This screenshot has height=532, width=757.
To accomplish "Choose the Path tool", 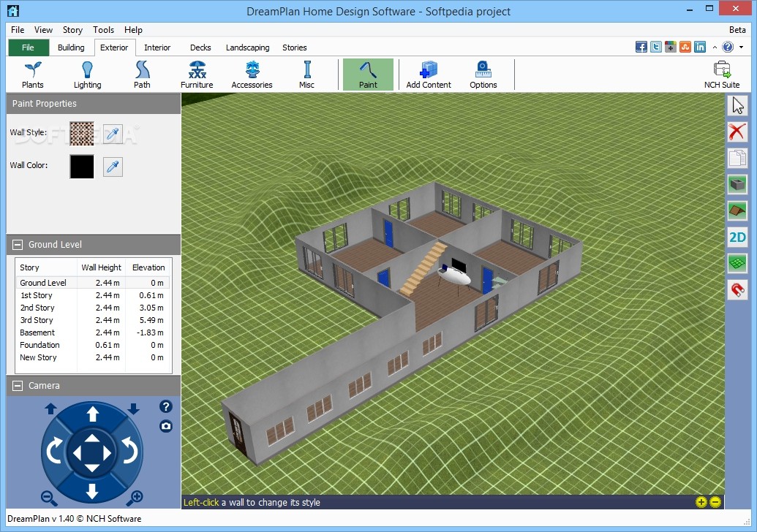I will coord(142,75).
